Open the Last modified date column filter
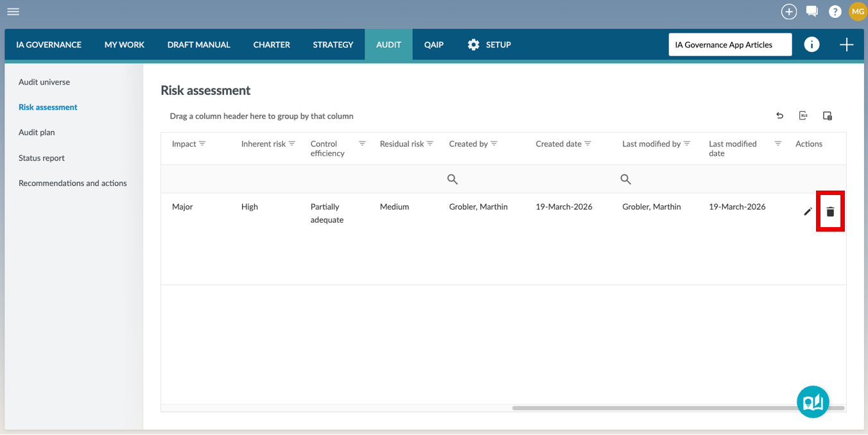 pyautogui.click(x=778, y=144)
